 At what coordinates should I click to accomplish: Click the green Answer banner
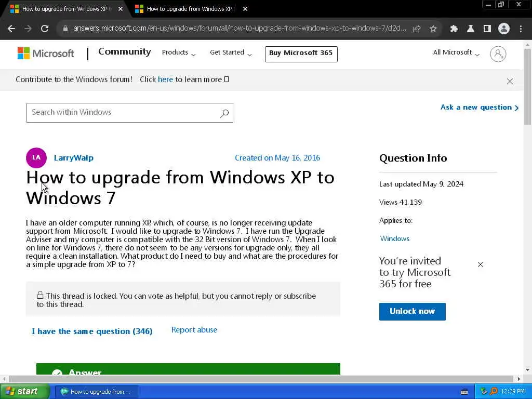[188, 369]
